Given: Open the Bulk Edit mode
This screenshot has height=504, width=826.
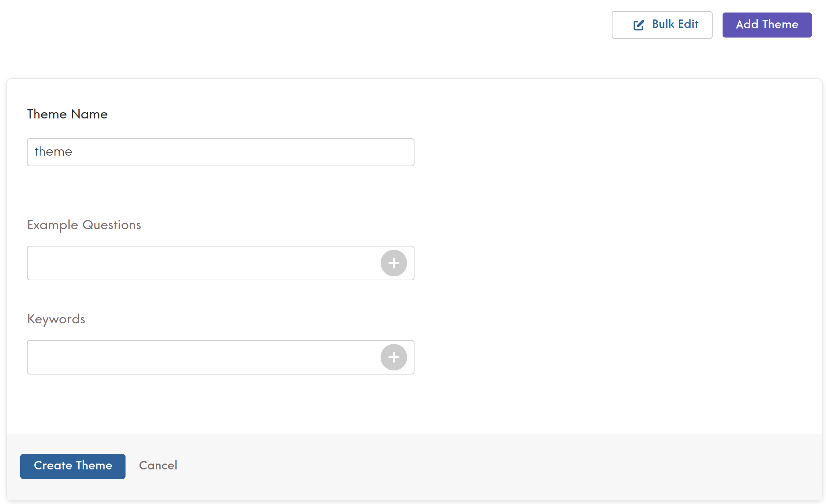Looking at the screenshot, I should [662, 25].
